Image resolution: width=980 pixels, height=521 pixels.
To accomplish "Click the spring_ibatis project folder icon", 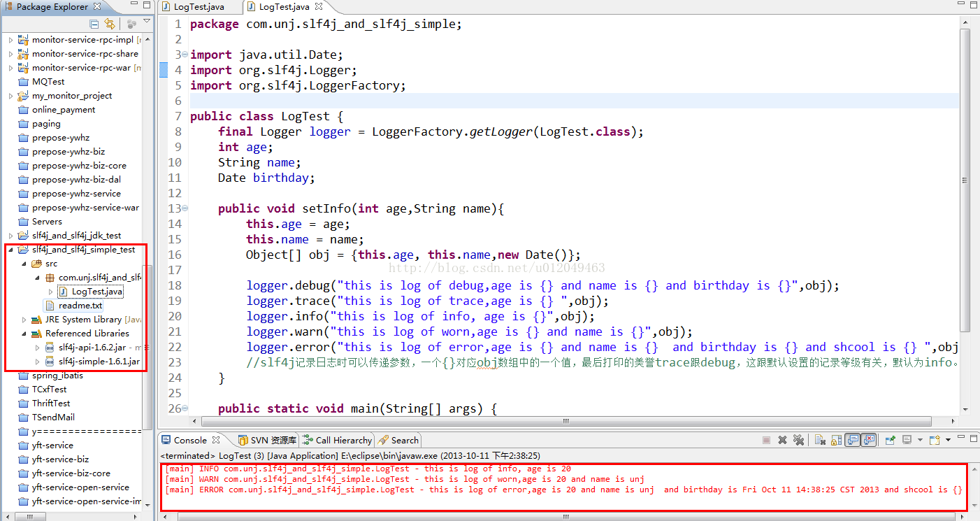I will [x=23, y=376].
